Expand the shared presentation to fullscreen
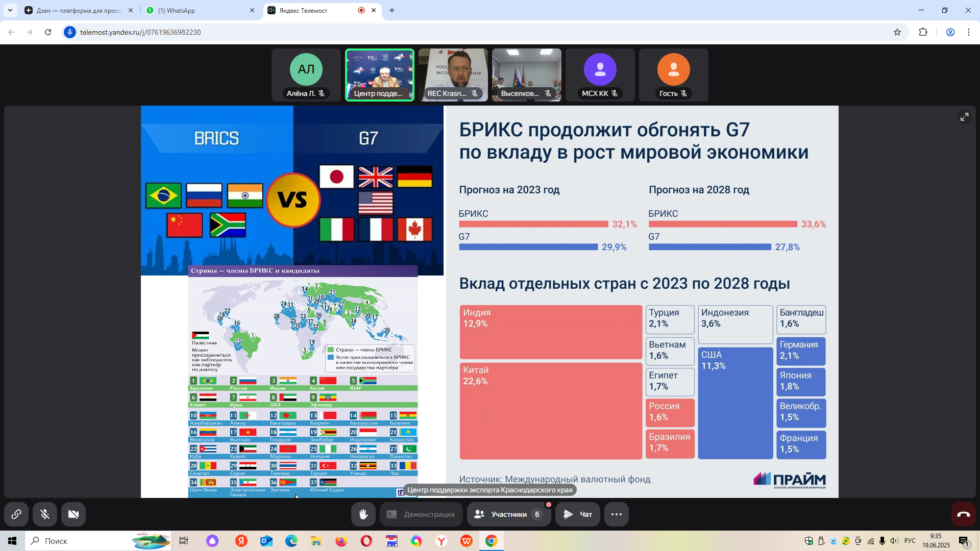Viewport: 980px width, 551px height. coord(964,117)
